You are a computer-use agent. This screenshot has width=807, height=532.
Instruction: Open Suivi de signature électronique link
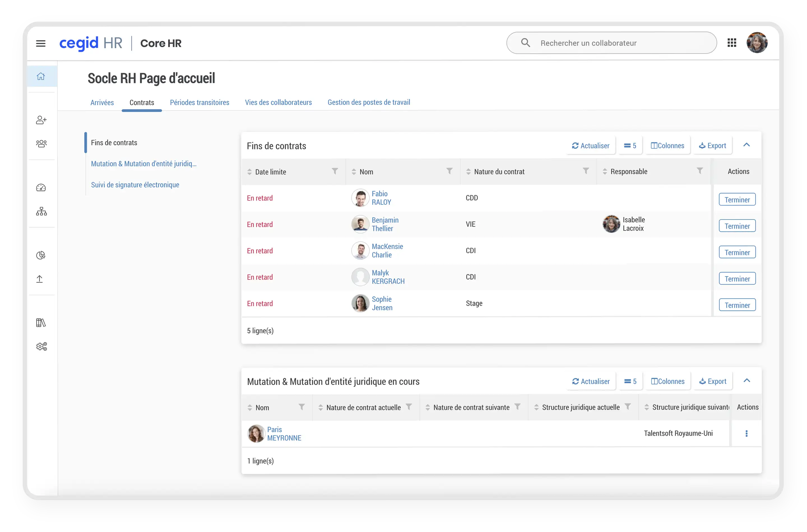coord(135,185)
